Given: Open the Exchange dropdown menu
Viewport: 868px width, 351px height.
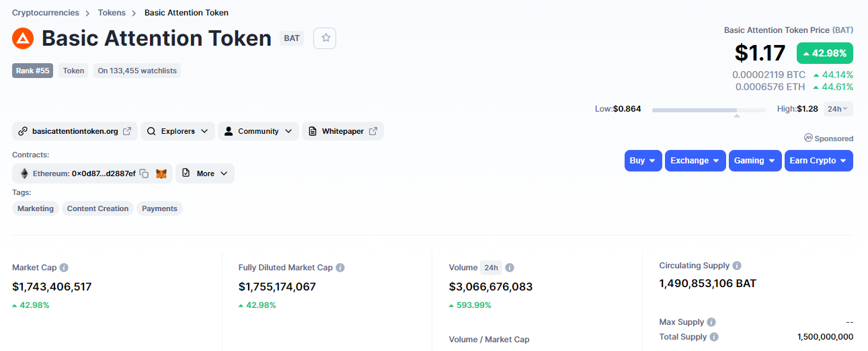Looking at the screenshot, I should coord(695,161).
